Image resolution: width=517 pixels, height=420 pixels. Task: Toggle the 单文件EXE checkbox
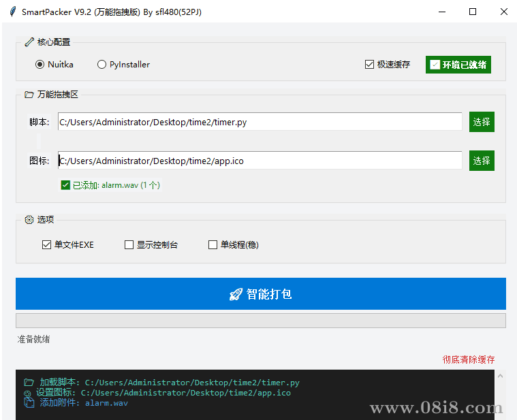pyautogui.click(x=46, y=245)
